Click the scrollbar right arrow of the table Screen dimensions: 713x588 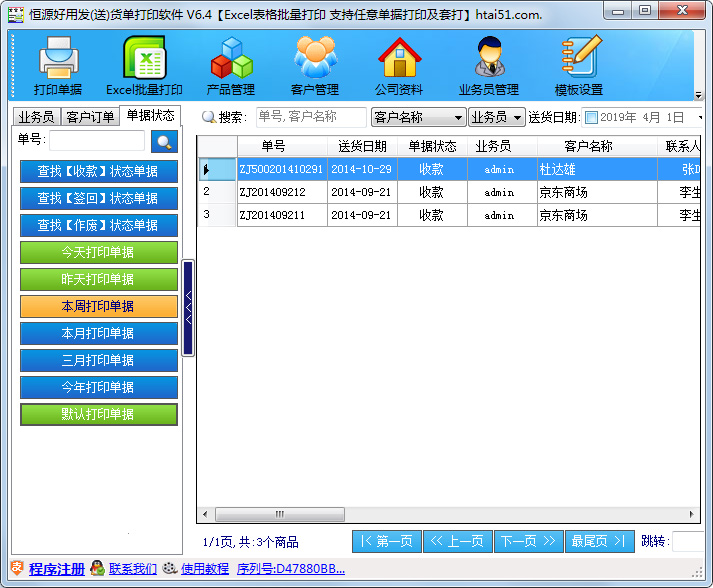point(692,514)
